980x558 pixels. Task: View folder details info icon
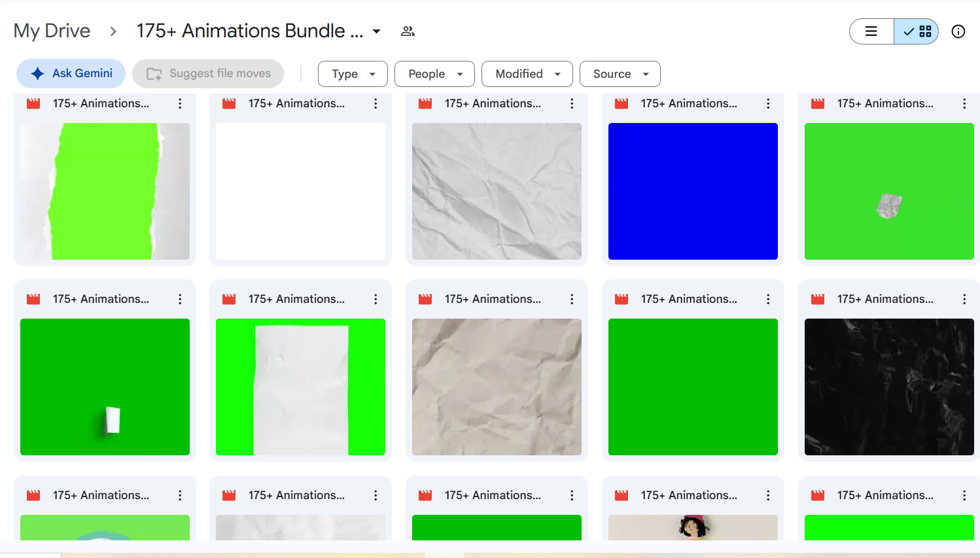tap(958, 31)
